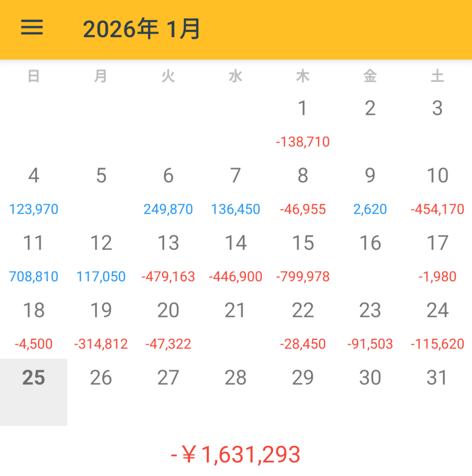Open January 4 with 123,970 balance

click(x=33, y=191)
